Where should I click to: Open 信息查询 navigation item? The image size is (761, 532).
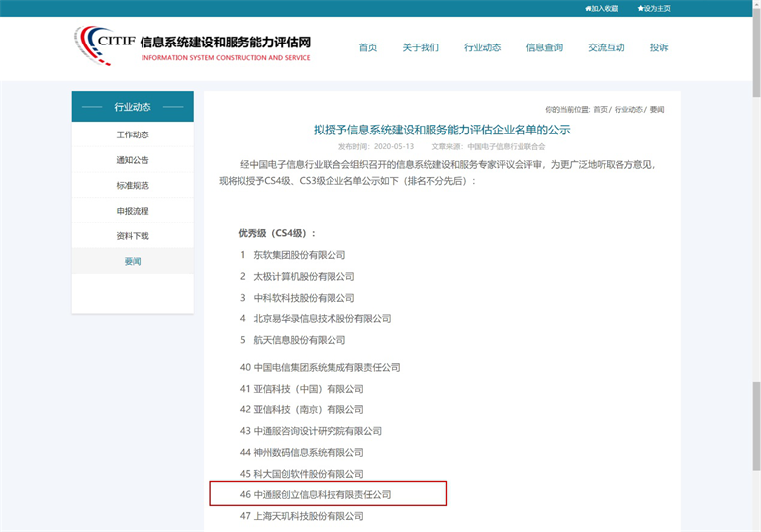pyautogui.click(x=544, y=47)
